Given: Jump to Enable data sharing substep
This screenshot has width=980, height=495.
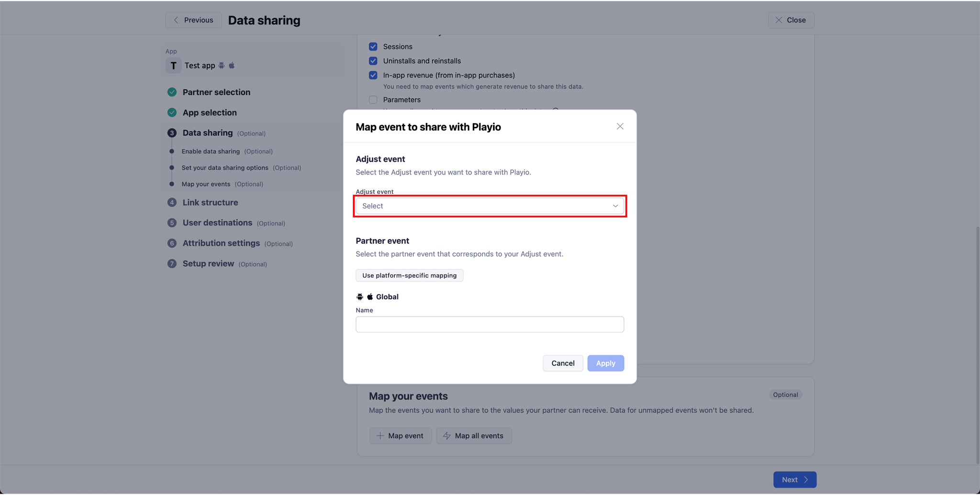Looking at the screenshot, I should pyautogui.click(x=211, y=151).
